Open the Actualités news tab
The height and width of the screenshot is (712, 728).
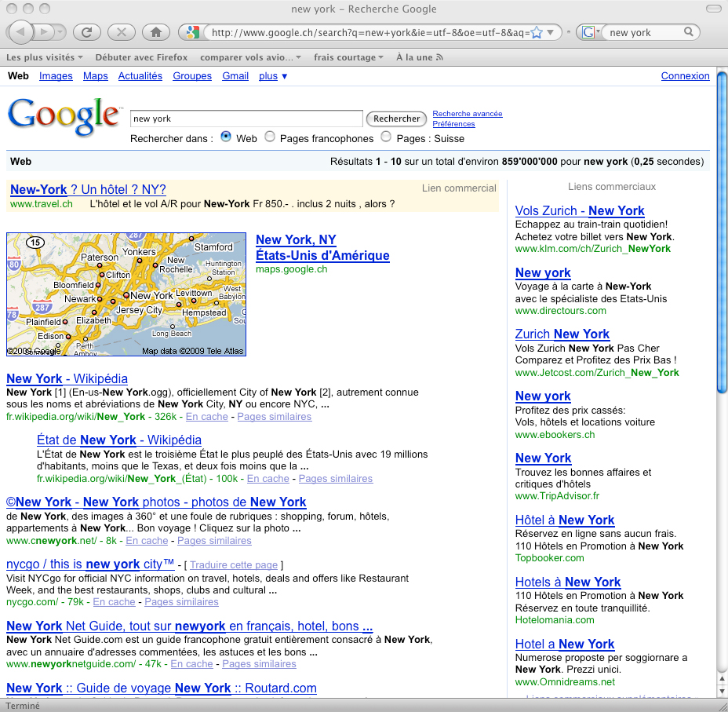[x=140, y=75]
